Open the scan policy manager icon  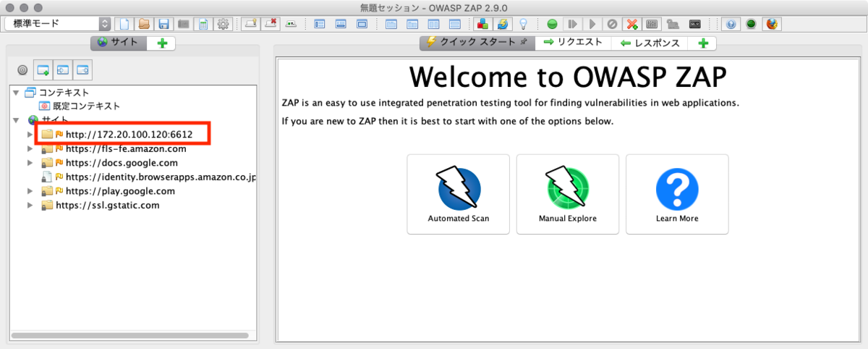point(652,24)
